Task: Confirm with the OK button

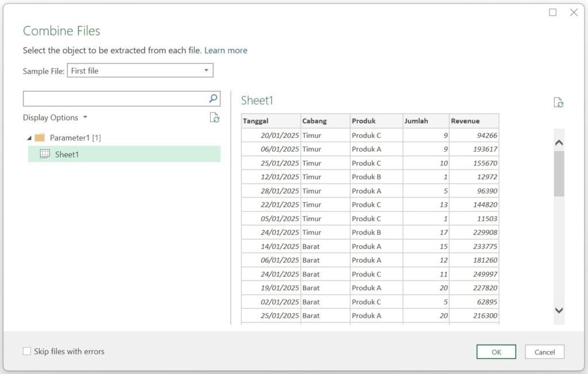Action: click(496, 352)
